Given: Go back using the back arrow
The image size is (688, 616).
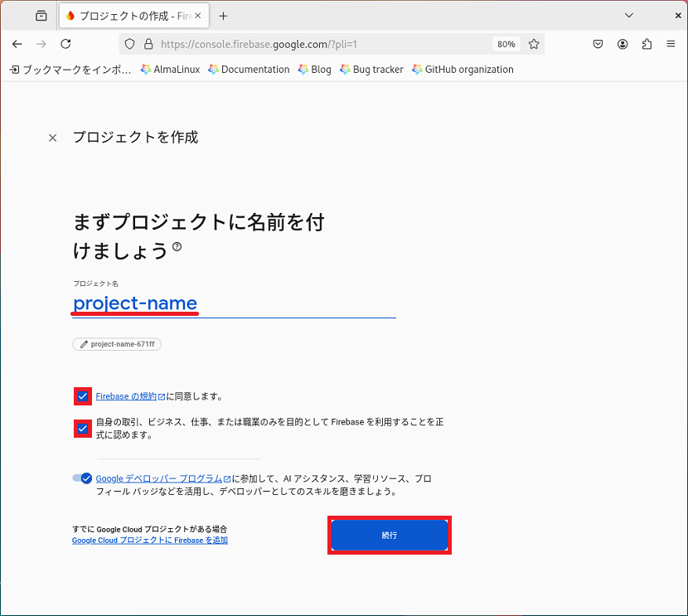Looking at the screenshot, I should click(17, 44).
